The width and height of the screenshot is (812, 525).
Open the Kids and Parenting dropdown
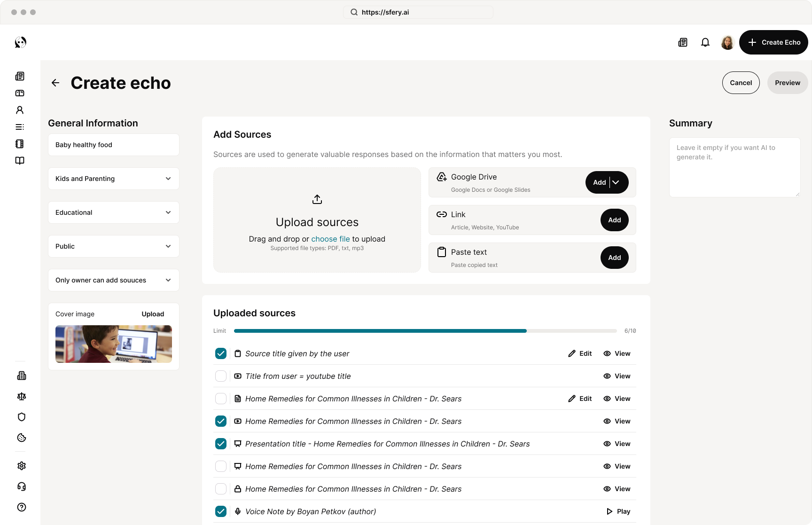pos(114,179)
